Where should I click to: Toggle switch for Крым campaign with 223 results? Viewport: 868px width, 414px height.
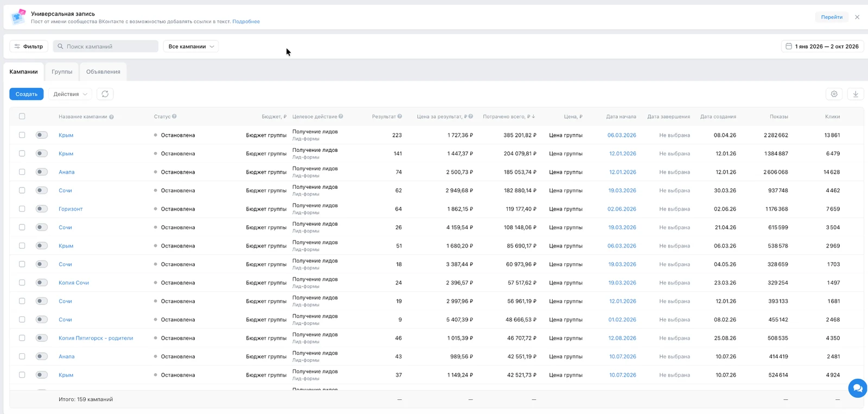click(42, 135)
